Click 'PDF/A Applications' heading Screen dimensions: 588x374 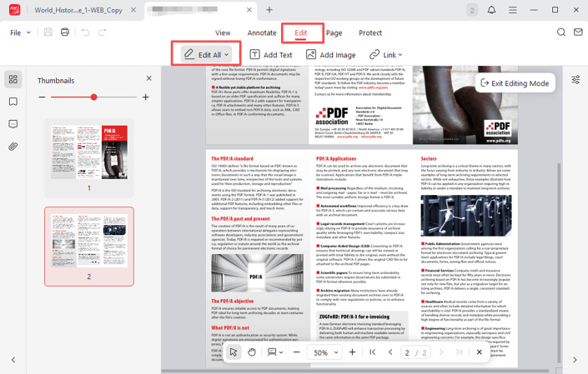pyautogui.click(x=336, y=159)
